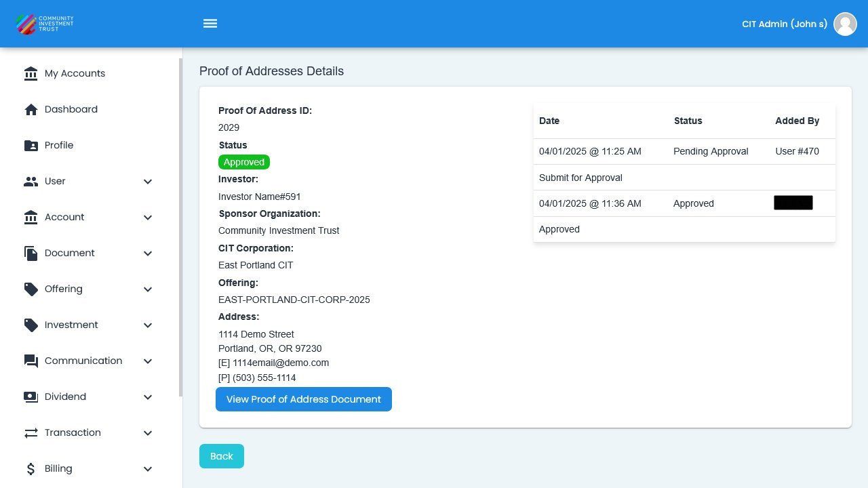Expand the Account submenu arrow

point(148,218)
